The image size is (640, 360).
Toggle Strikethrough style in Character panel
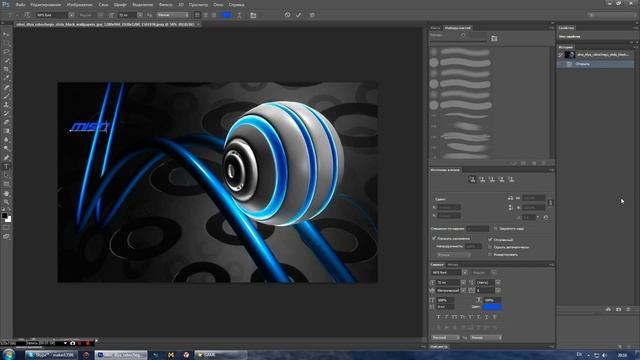(x=495, y=317)
